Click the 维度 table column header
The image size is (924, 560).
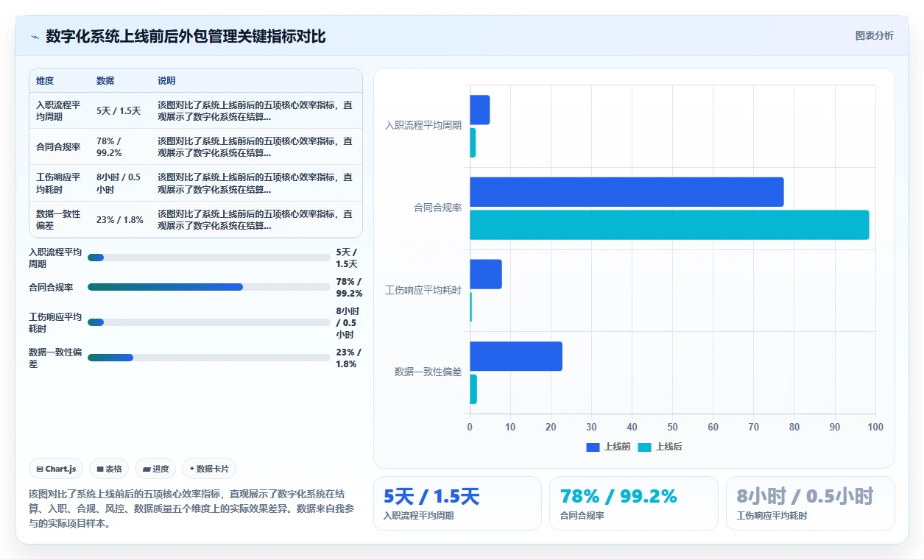tap(45, 81)
